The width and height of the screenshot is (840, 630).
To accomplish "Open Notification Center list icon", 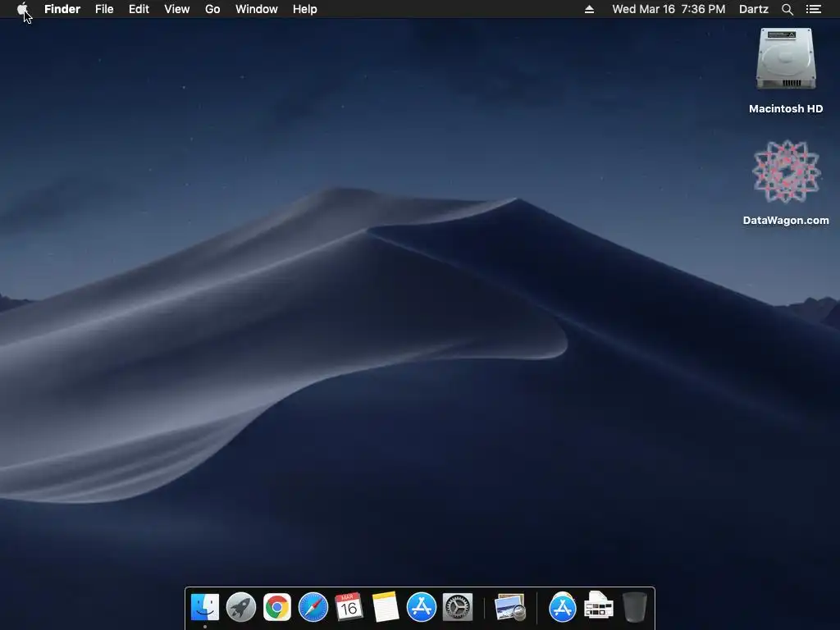I will [x=813, y=9].
